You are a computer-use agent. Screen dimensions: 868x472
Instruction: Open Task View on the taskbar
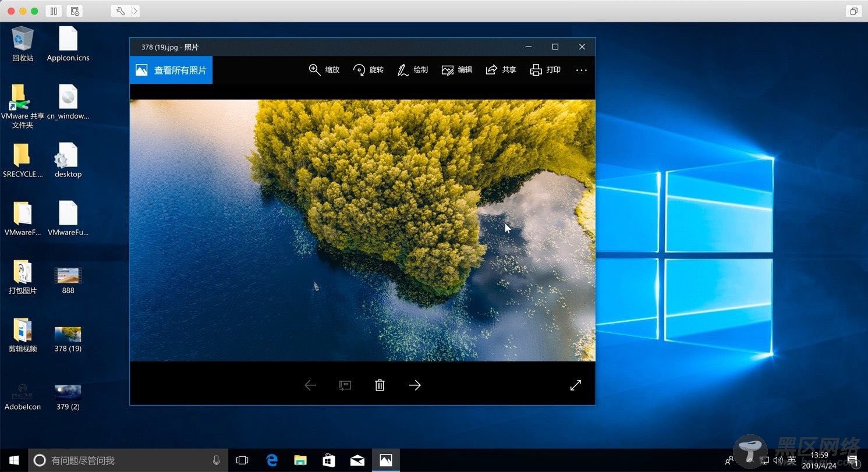pyautogui.click(x=242, y=460)
